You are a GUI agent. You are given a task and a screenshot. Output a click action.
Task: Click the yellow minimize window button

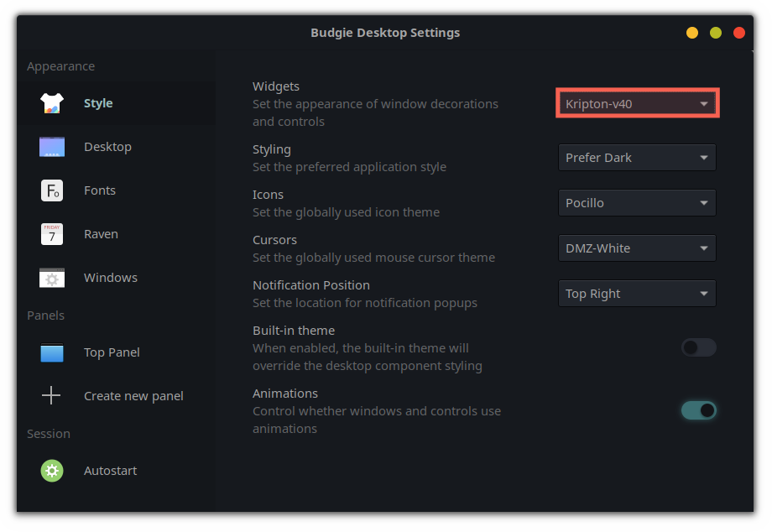pyautogui.click(x=692, y=33)
